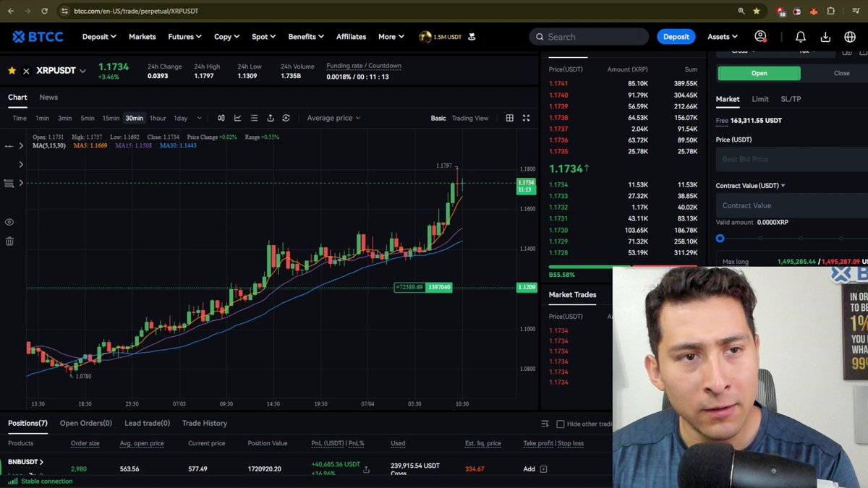Click the chart list settings icon
Screen dimensions: 868x488
254,118
